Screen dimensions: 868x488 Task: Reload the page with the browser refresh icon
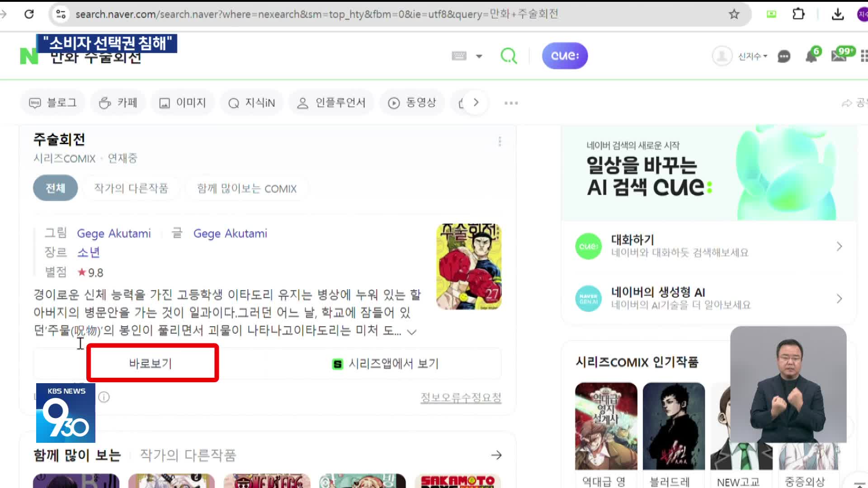point(29,14)
